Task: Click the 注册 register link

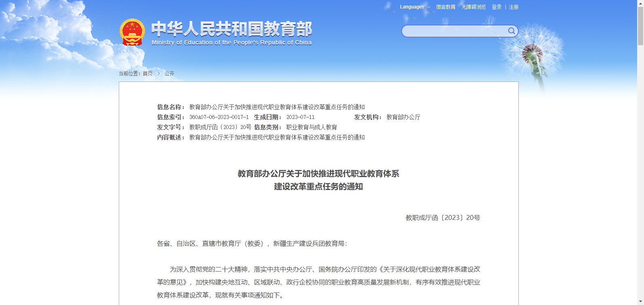Action: click(514, 7)
